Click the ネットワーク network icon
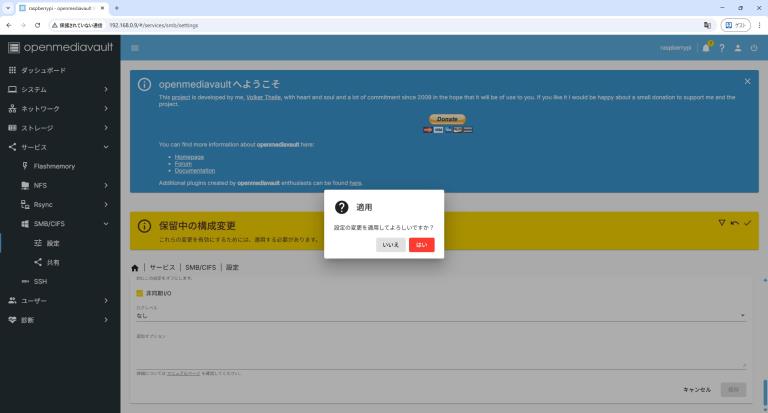The image size is (768, 413). [x=12, y=108]
